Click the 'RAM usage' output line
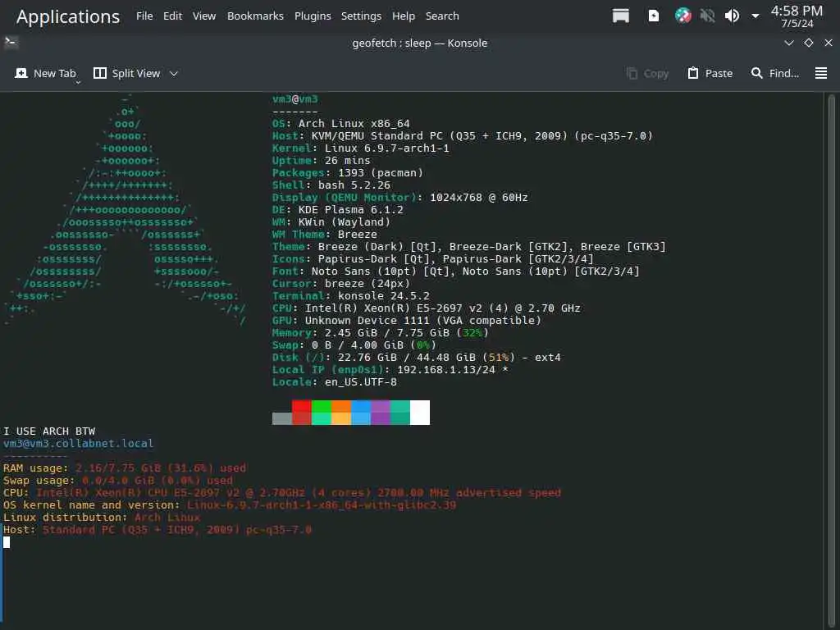The width and height of the screenshot is (840, 630). point(125,468)
